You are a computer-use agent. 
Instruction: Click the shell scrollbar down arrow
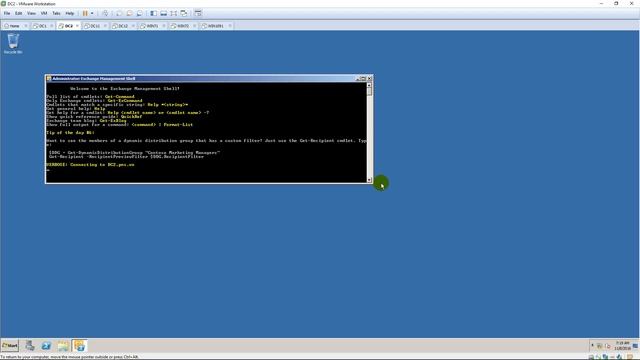coord(369,180)
